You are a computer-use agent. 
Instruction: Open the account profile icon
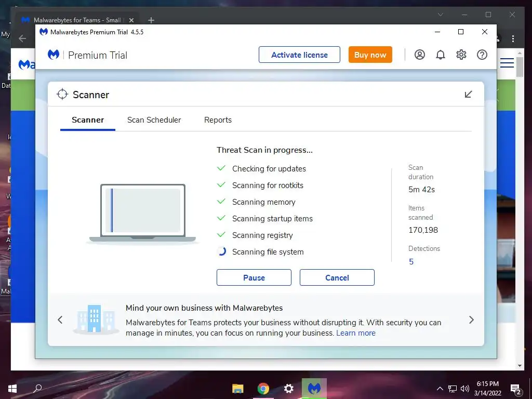(x=420, y=55)
